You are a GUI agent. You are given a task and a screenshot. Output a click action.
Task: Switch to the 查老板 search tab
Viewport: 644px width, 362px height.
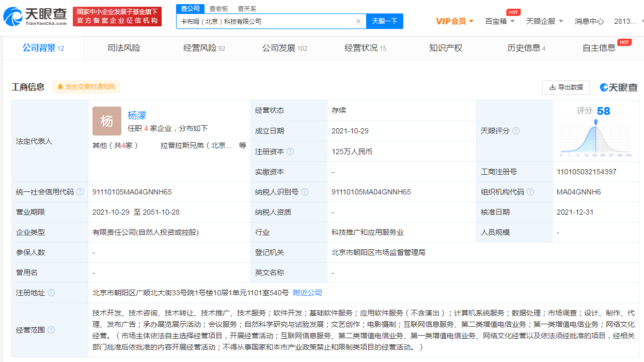tap(218, 9)
